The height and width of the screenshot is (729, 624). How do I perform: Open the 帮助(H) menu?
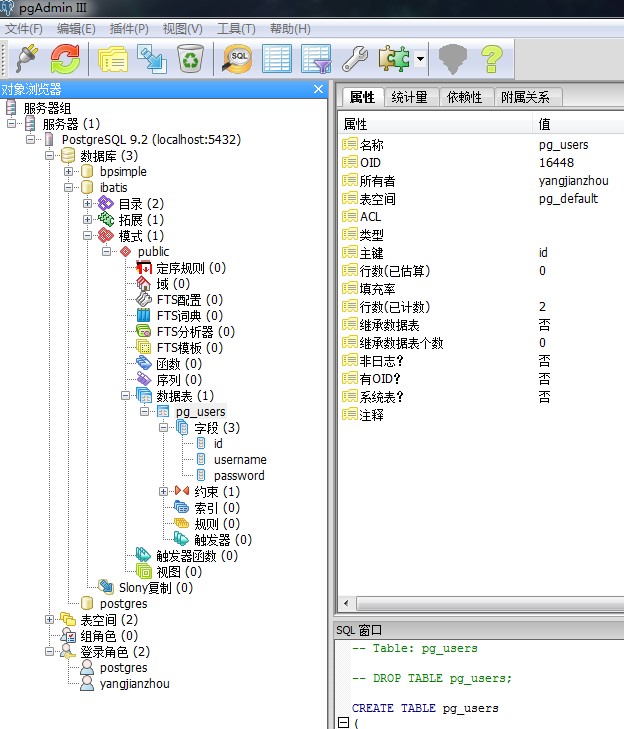click(x=290, y=29)
